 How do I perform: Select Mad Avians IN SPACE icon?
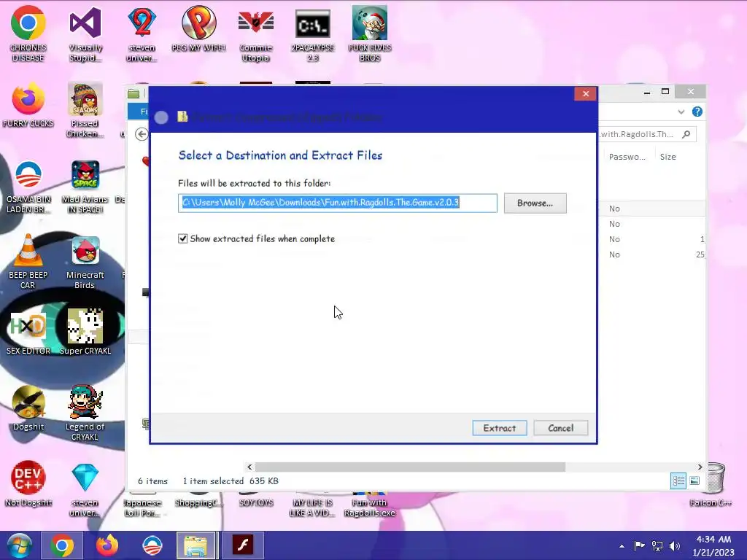click(x=85, y=186)
